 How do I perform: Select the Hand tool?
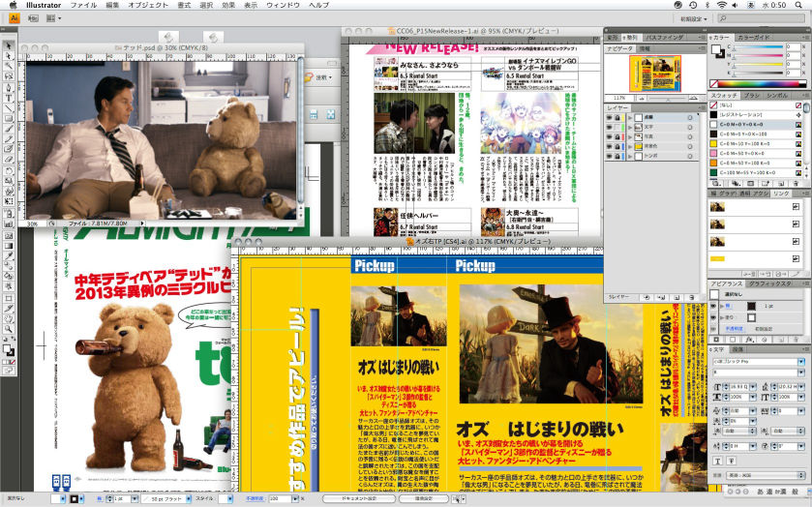(9, 319)
